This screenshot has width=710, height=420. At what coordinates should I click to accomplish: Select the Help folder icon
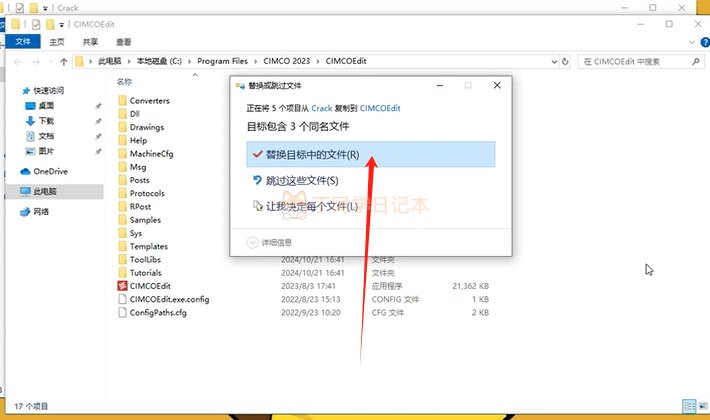pyautogui.click(x=122, y=140)
